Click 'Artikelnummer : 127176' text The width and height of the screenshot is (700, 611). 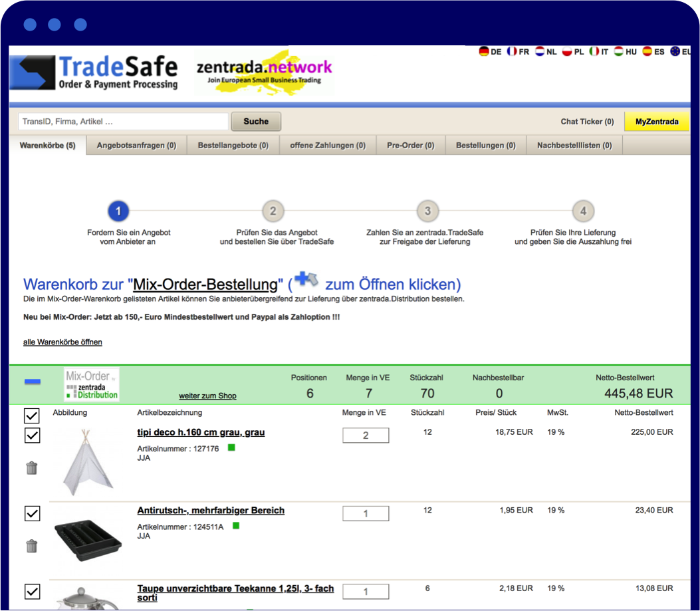click(x=178, y=448)
